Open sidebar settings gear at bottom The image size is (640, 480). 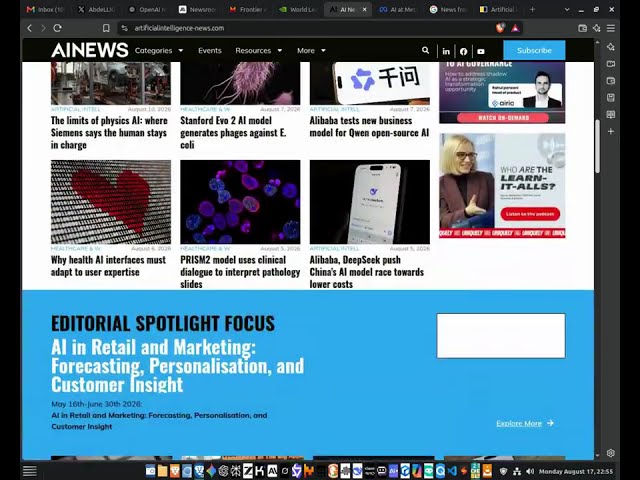click(611, 453)
